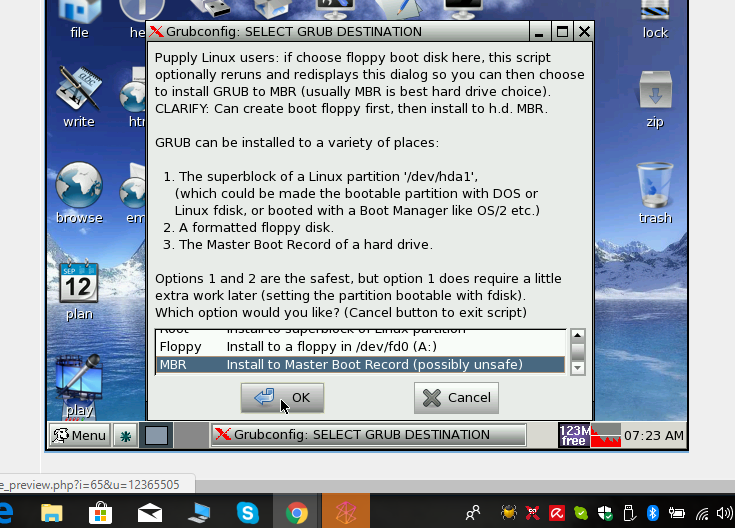Click the Bluetooth tray icon
This screenshot has height=528, width=735.
coord(652,513)
